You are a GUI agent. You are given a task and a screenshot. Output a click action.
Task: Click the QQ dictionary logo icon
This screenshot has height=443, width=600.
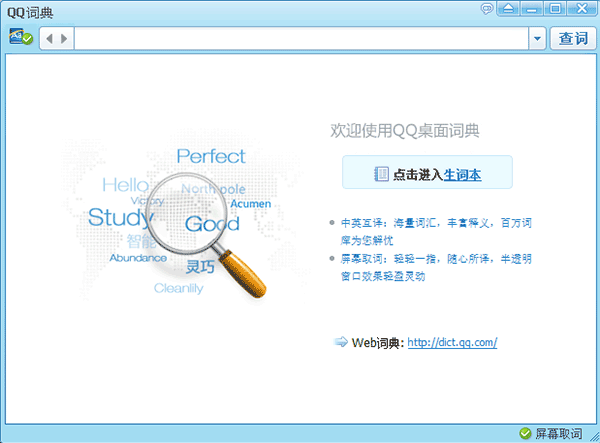click(21, 37)
